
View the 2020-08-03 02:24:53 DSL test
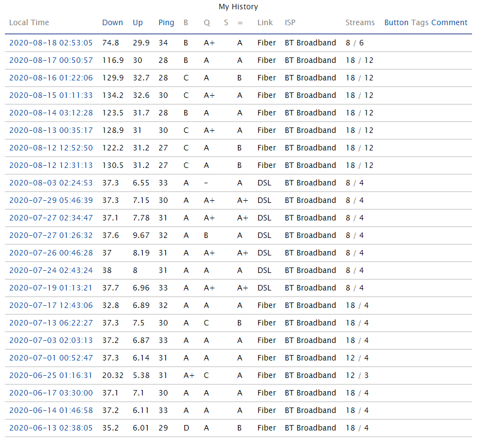click(51, 183)
